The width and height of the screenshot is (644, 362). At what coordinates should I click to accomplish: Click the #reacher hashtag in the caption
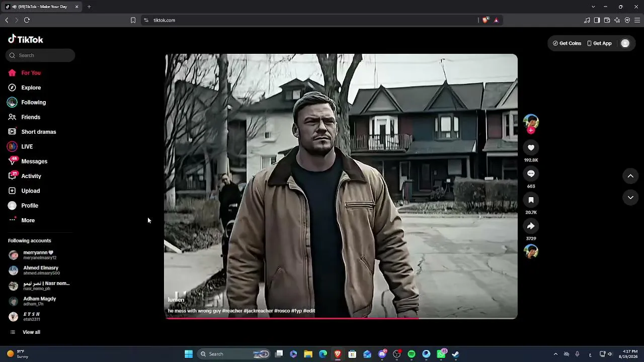232,311
